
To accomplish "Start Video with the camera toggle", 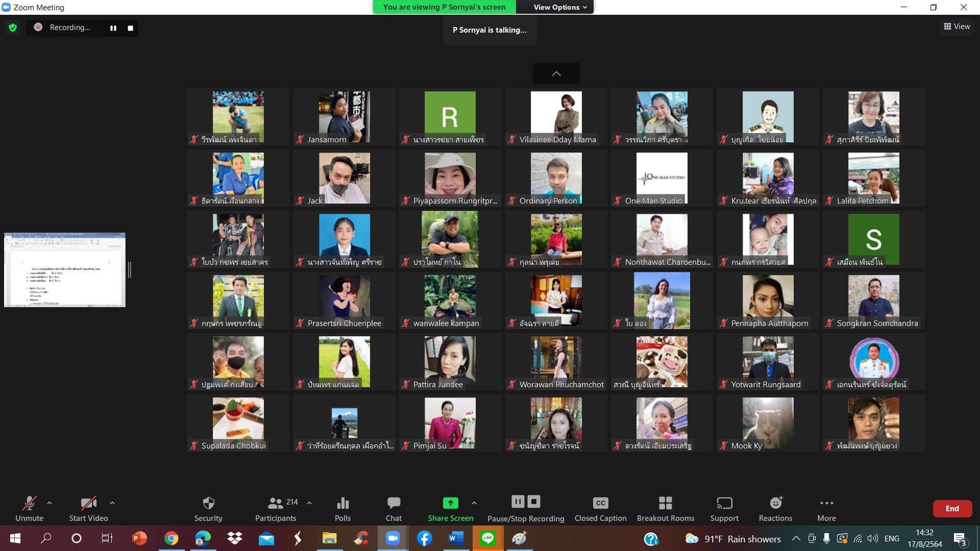I will point(88,504).
